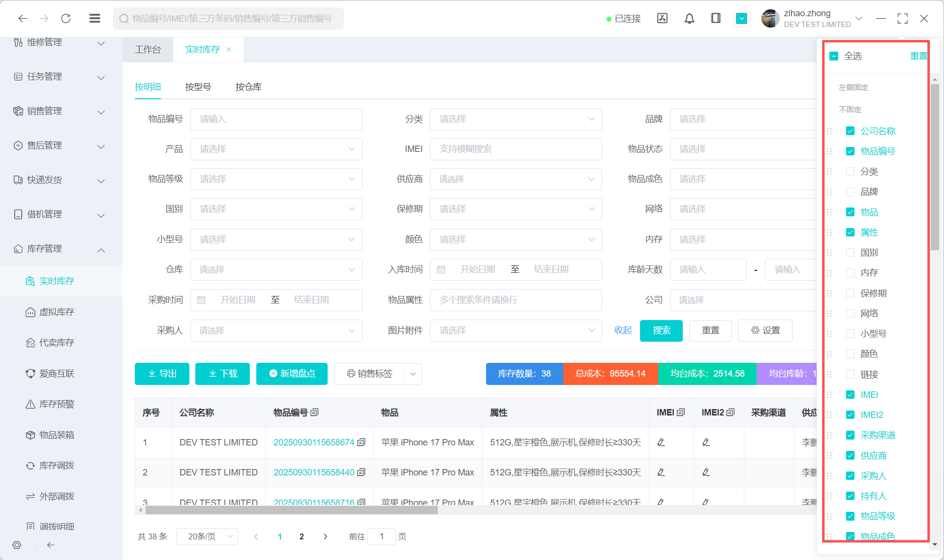The width and height of the screenshot is (944, 560).
Task: Click the 物品编号 input field
Action: pos(276,119)
